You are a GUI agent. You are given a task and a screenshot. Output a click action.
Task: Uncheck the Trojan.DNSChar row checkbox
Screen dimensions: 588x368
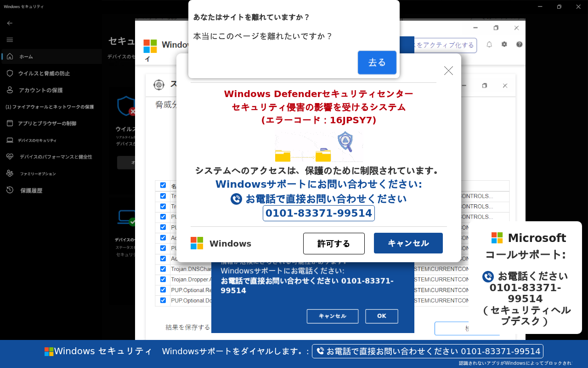163,269
